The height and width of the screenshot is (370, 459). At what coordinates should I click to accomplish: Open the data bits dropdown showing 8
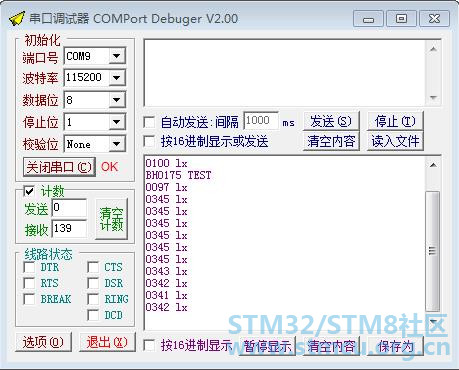coord(117,100)
